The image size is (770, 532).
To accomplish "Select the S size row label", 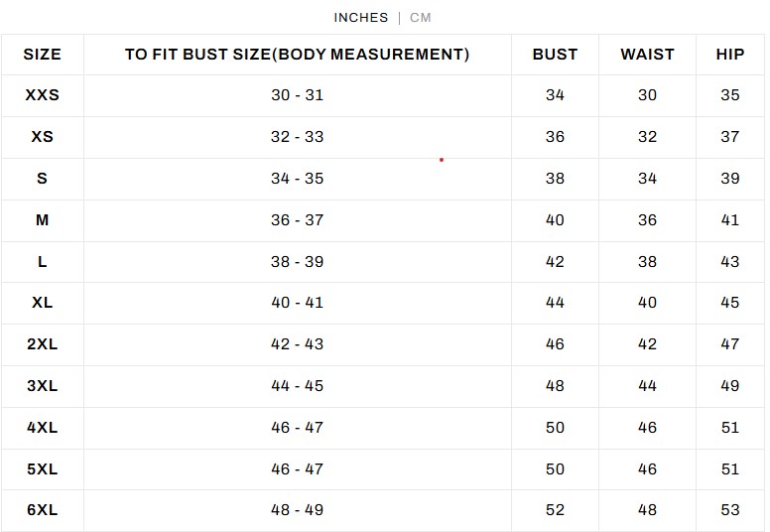I will [x=42, y=179].
